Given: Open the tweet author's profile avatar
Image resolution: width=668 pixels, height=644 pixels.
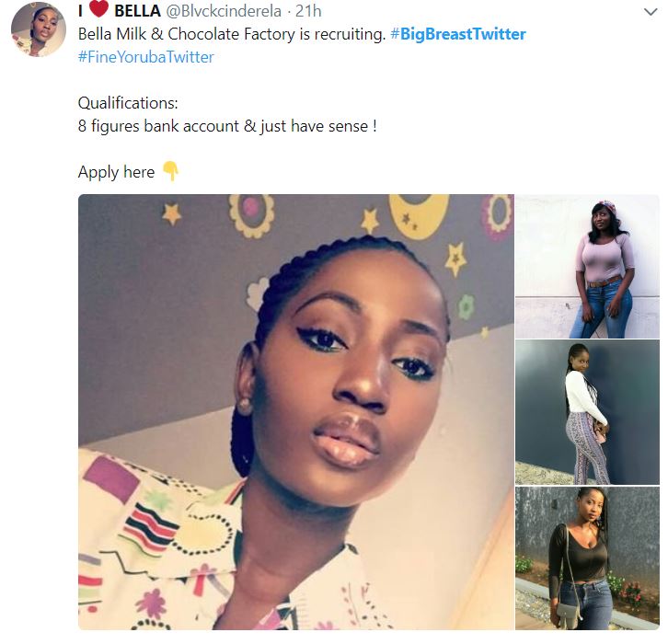Looking at the screenshot, I should point(38,29).
